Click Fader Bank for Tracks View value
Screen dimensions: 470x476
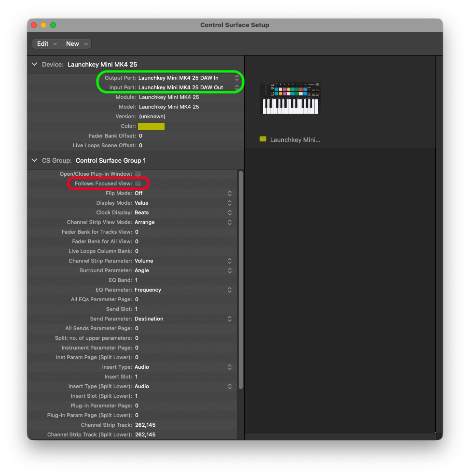(x=137, y=232)
